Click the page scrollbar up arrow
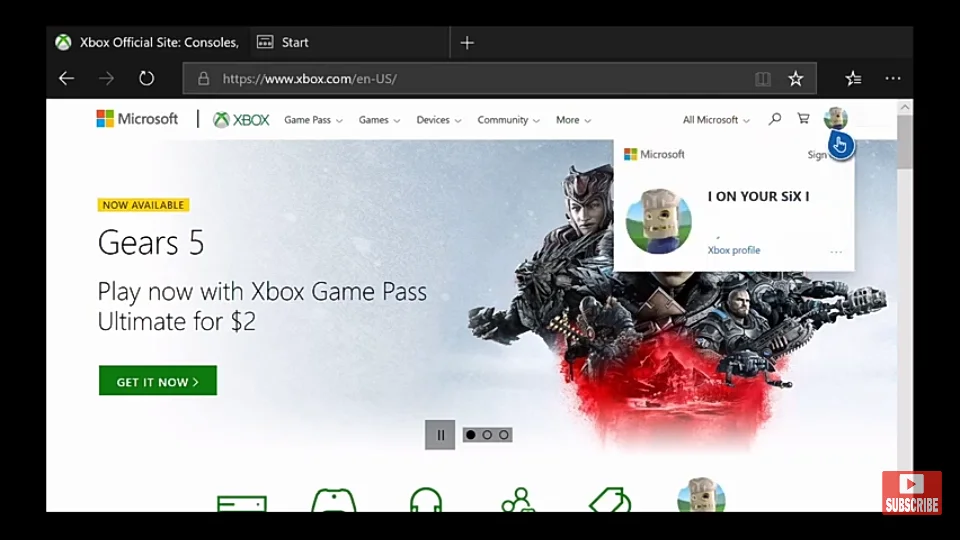960x540 pixels. point(905,107)
